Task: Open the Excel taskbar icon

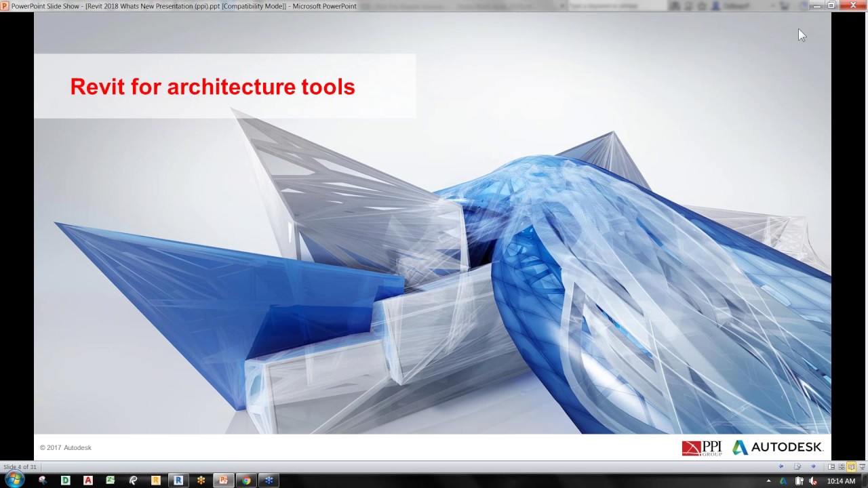Action: click(x=111, y=481)
